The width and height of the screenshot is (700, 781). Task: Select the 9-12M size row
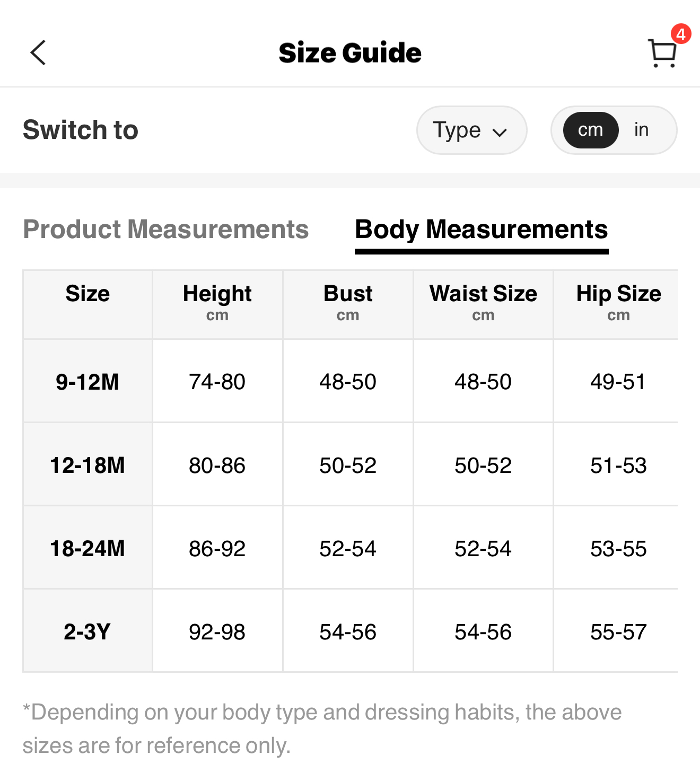click(87, 382)
